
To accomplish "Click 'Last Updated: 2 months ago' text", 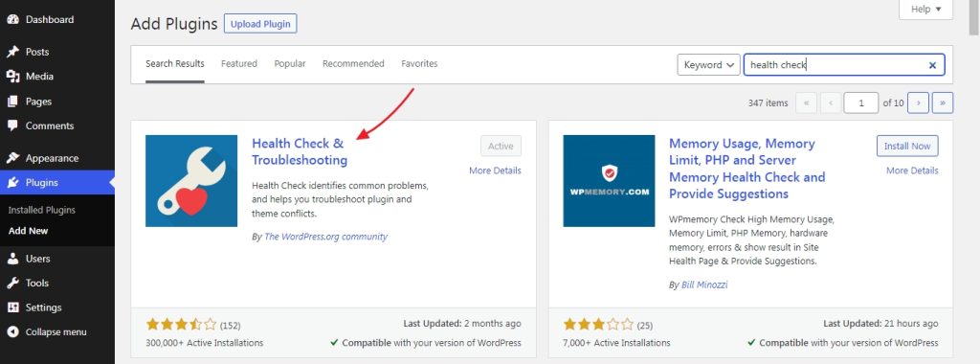I will 462,324.
